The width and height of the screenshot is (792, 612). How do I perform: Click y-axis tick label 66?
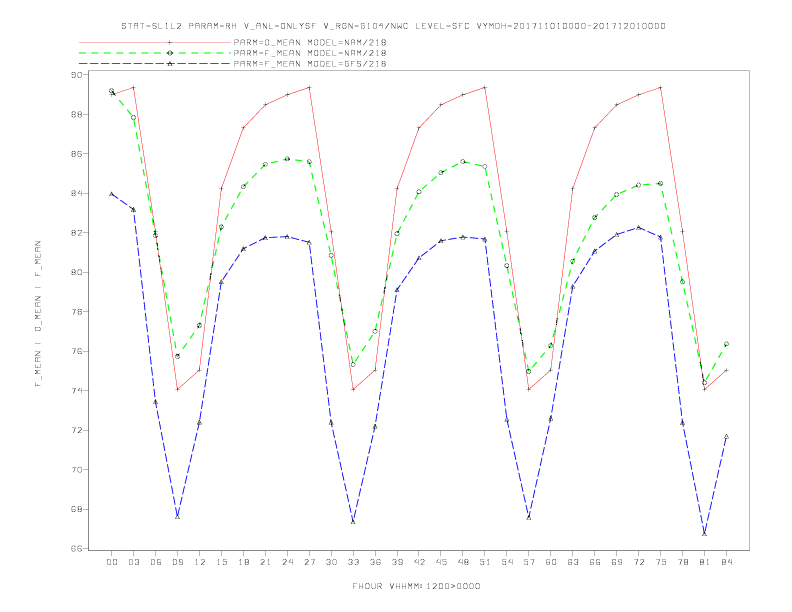coord(77,548)
